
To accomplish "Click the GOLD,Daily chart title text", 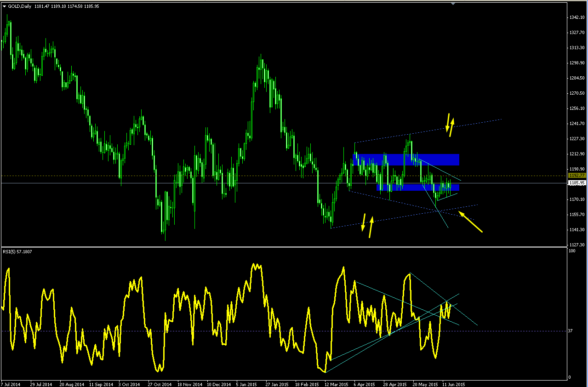I will [20, 6].
